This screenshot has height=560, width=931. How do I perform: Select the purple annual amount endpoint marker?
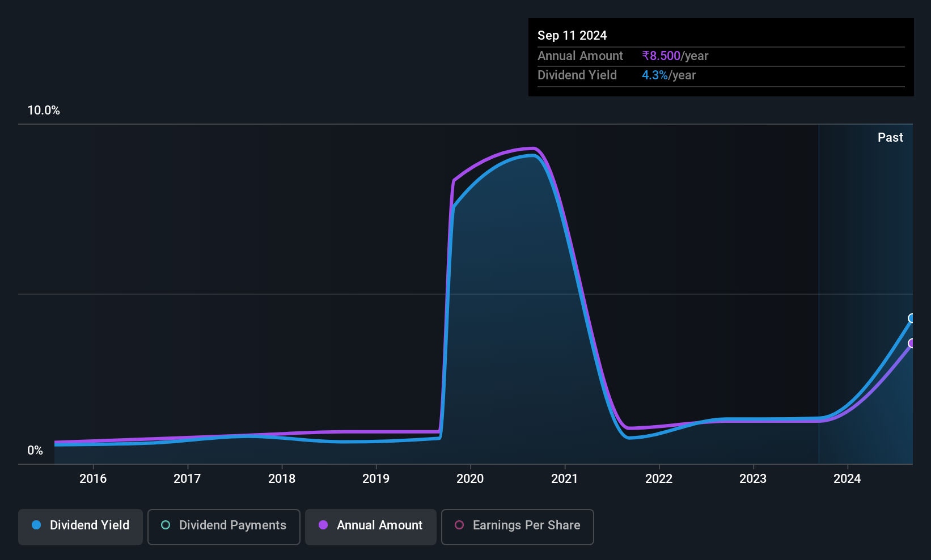pos(912,343)
